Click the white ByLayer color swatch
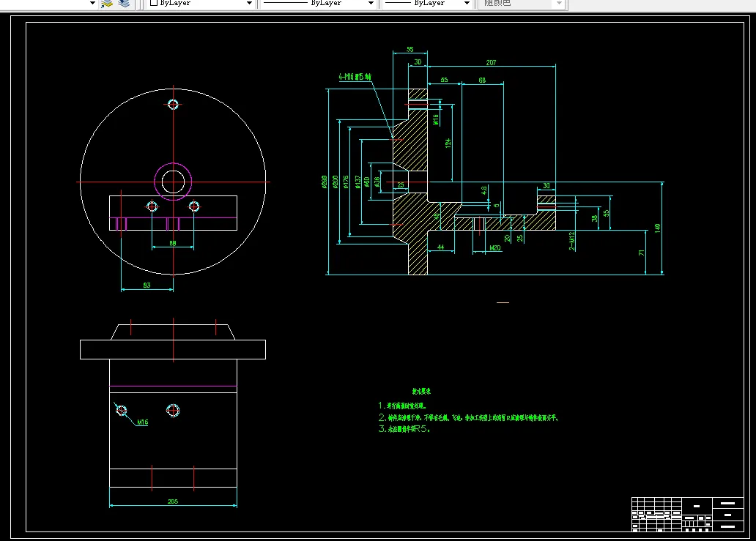This screenshot has height=541, width=756. pyautogui.click(x=153, y=3)
